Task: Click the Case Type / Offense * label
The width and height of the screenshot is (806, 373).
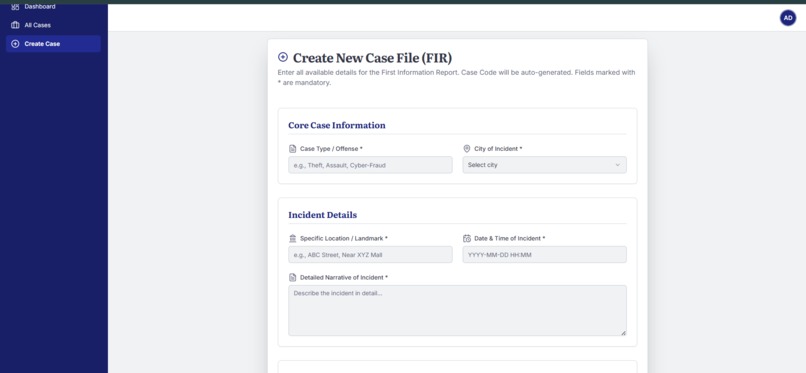Action: click(331, 148)
